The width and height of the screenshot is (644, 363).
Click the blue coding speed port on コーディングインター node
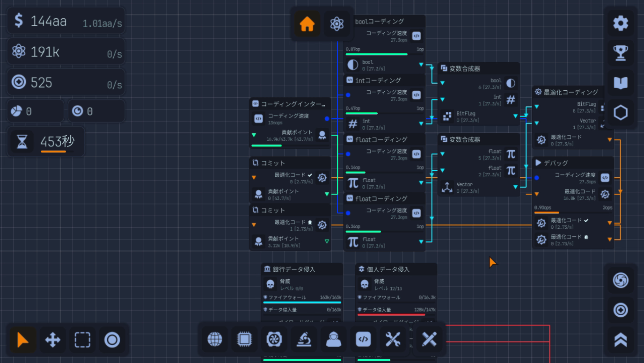[327, 119]
